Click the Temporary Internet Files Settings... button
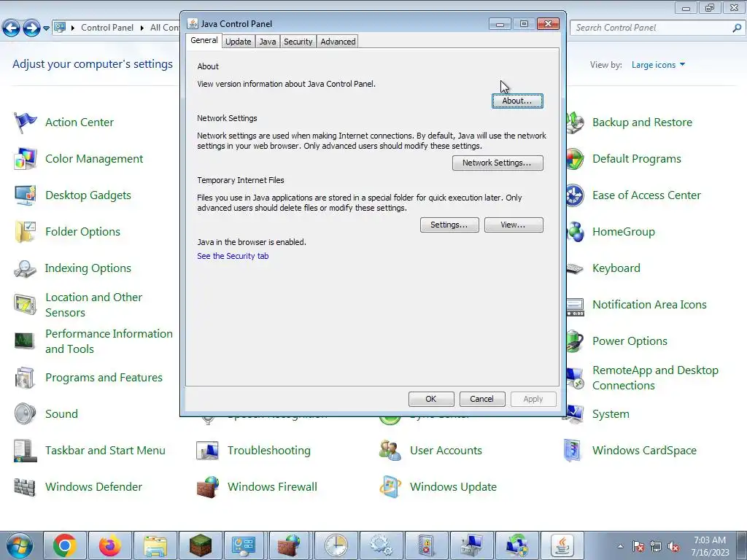Image resolution: width=747 pixels, height=560 pixels. pos(449,225)
